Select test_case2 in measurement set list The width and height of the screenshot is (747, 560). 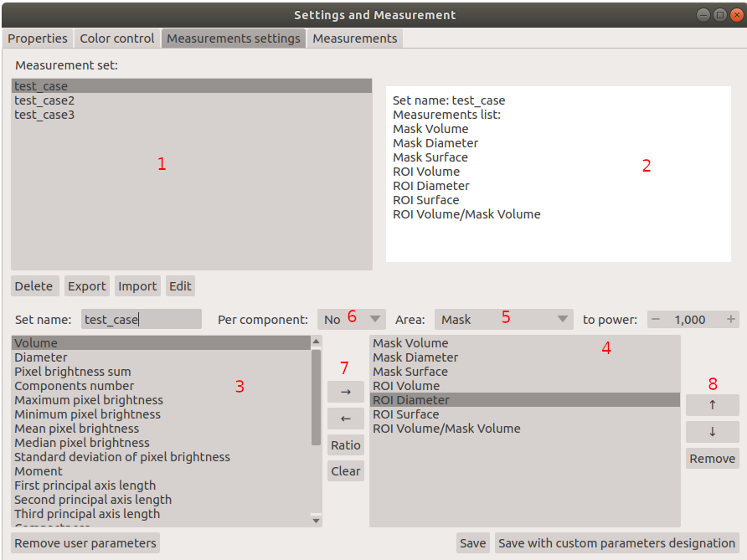click(192, 100)
